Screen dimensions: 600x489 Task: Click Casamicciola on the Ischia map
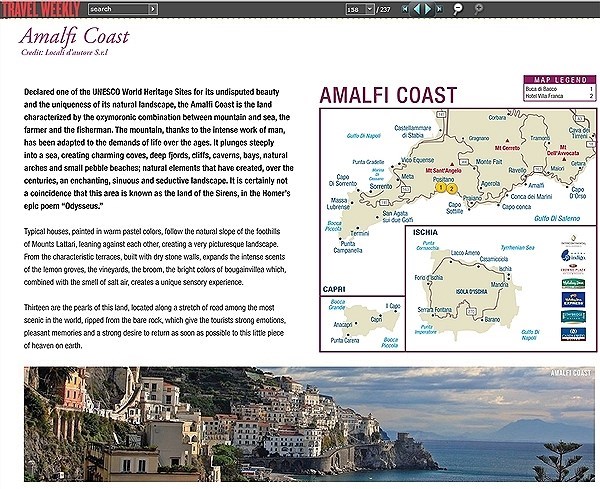click(494, 259)
